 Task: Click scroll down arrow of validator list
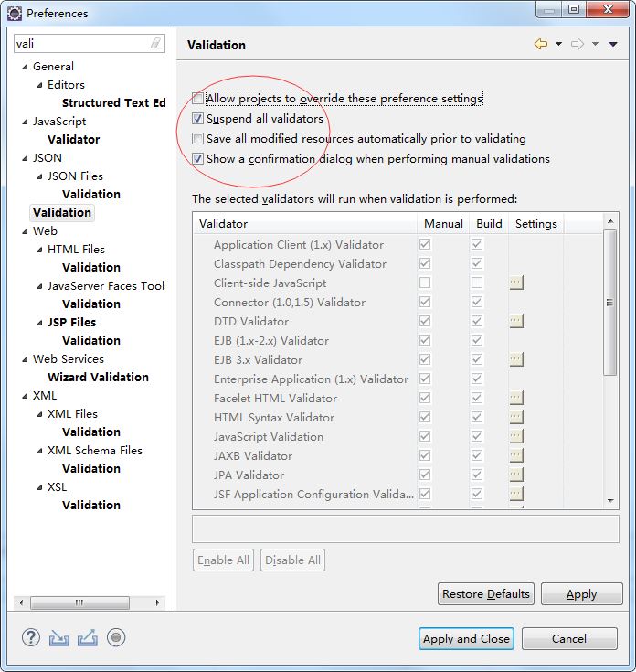[610, 501]
